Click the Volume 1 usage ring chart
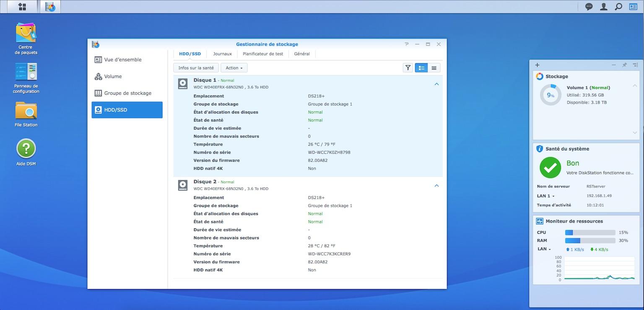 pyautogui.click(x=551, y=95)
